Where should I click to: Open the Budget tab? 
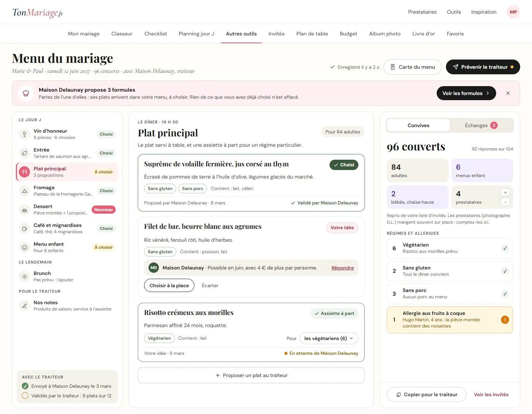pyautogui.click(x=348, y=34)
